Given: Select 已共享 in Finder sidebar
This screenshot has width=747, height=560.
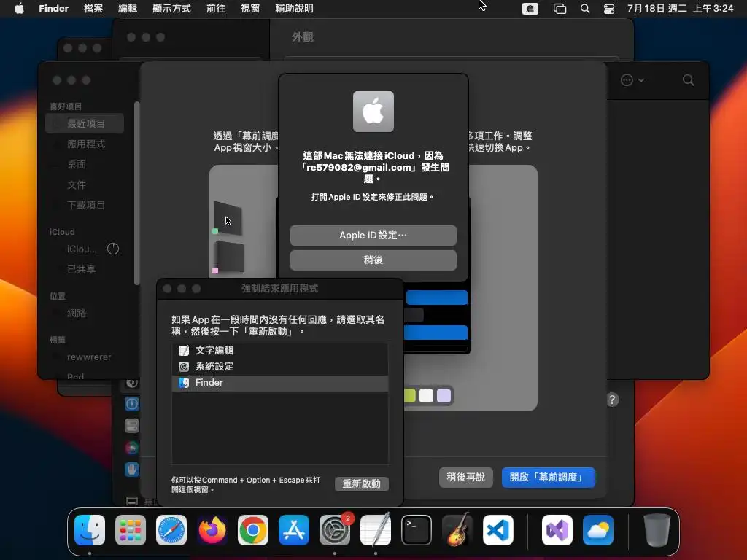Looking at the screenshot, I should click(x=85, y=270).
